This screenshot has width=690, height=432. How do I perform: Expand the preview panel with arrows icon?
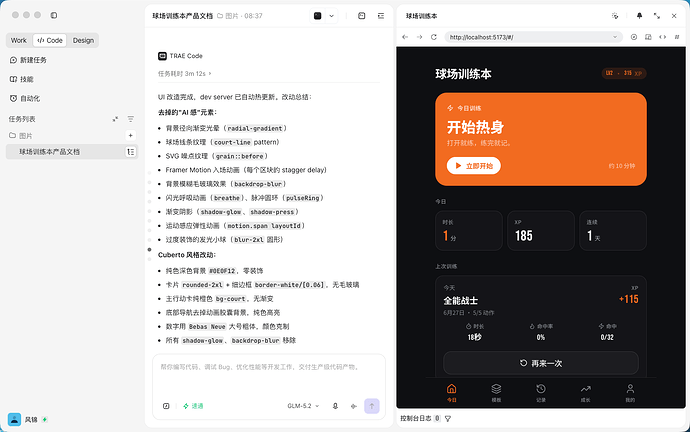(657, 16)
